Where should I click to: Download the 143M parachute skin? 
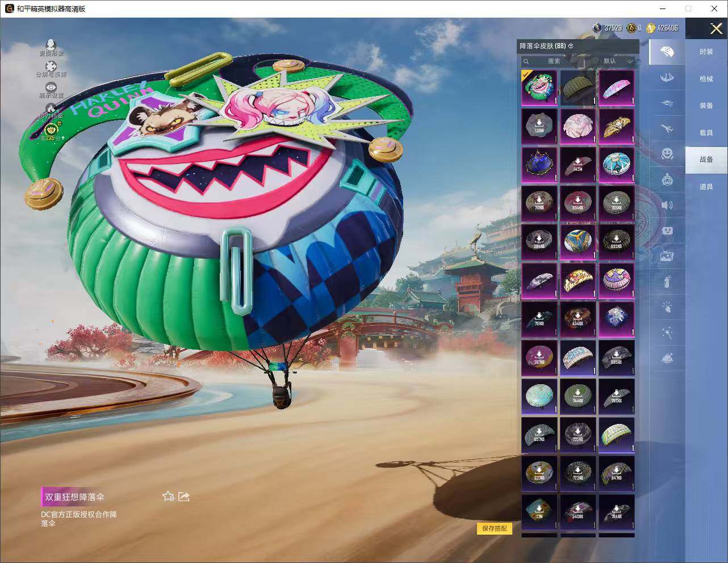point(578,165)
